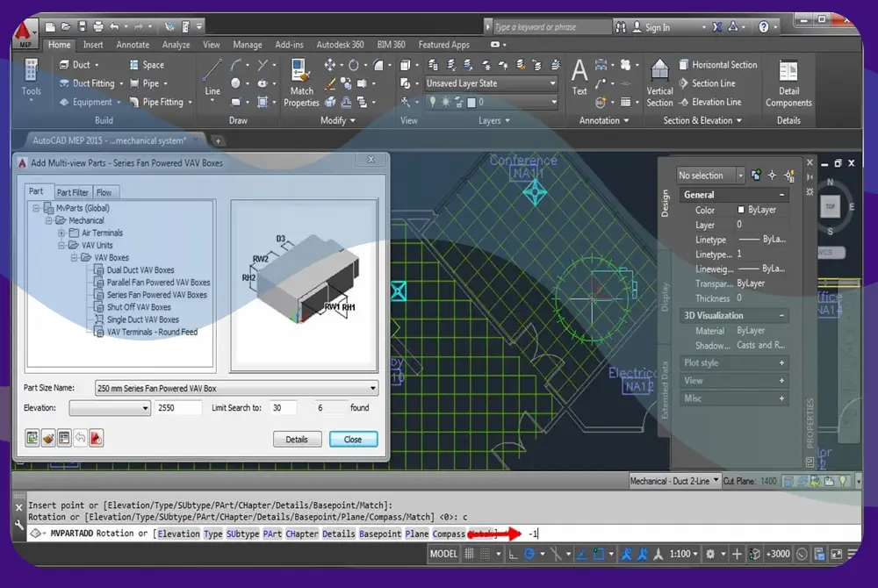
Task: Click the Circle draw tool
Action: tap(235, 83)
